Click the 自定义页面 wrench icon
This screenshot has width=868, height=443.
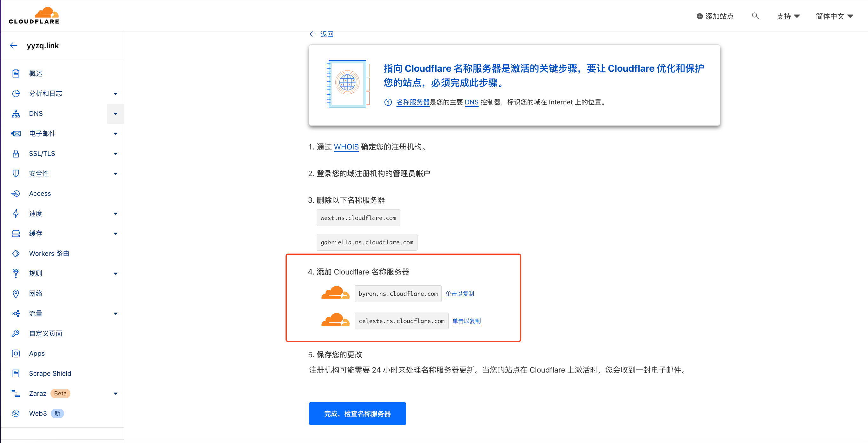coord(16,334)
